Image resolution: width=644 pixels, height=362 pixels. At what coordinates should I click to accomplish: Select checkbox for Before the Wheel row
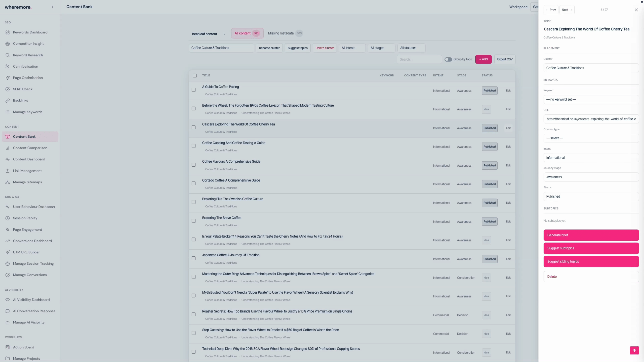point(194,108)
